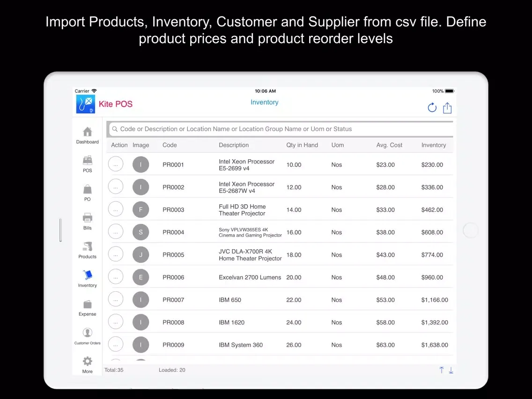Click the Inventory column header
This screenshot has width=532, height=399.
click(434, 145)
